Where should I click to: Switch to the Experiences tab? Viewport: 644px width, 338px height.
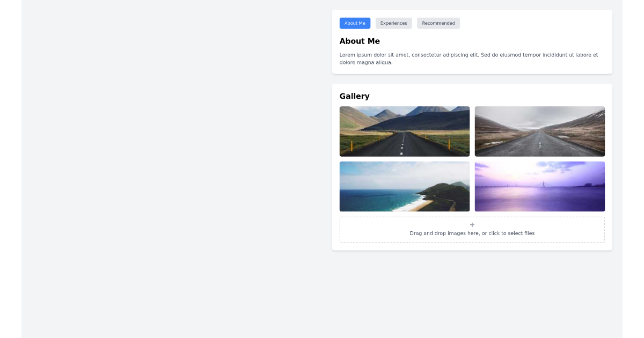[393, 23]
